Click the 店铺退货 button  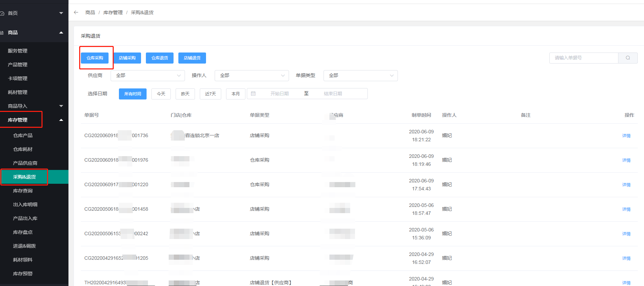[x=192, y=58]
